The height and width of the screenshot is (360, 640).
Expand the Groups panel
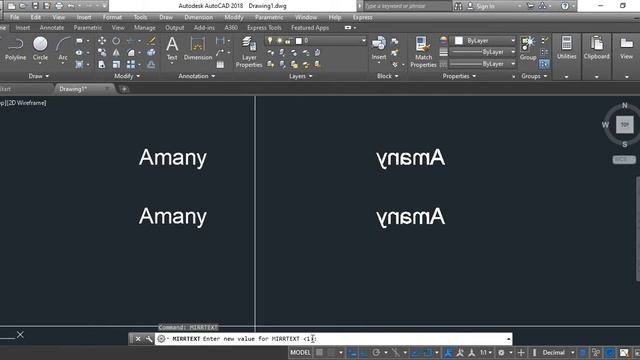tap(534, 76)
